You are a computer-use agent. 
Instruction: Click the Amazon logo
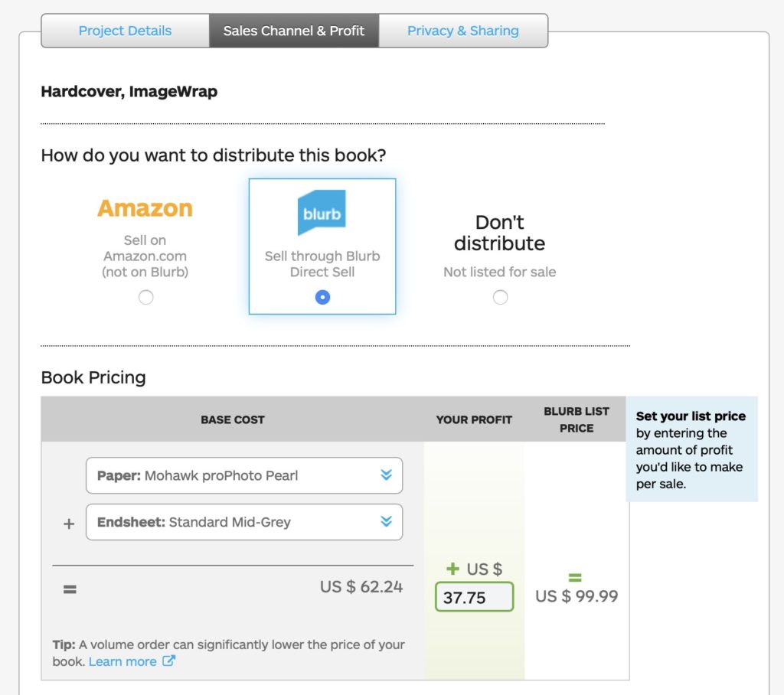pos(145,208)
